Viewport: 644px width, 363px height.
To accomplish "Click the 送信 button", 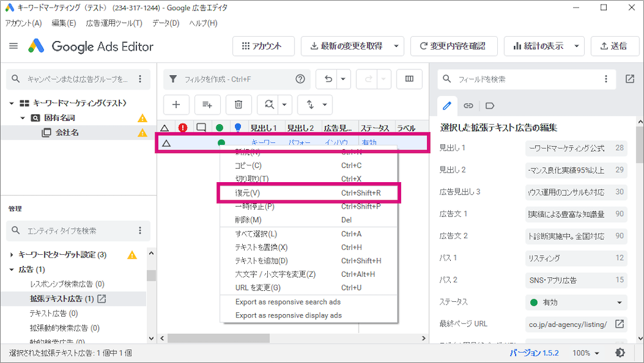I will [x=615, y=46].
